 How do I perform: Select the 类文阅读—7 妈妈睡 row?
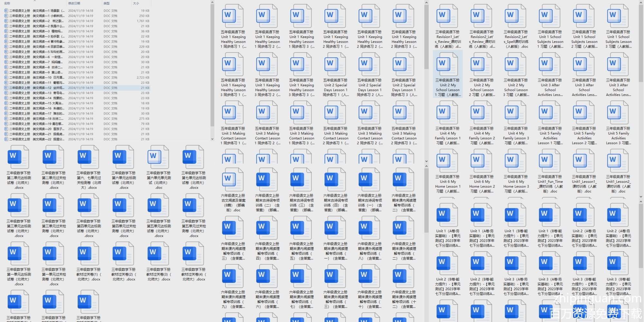[77, 62]
